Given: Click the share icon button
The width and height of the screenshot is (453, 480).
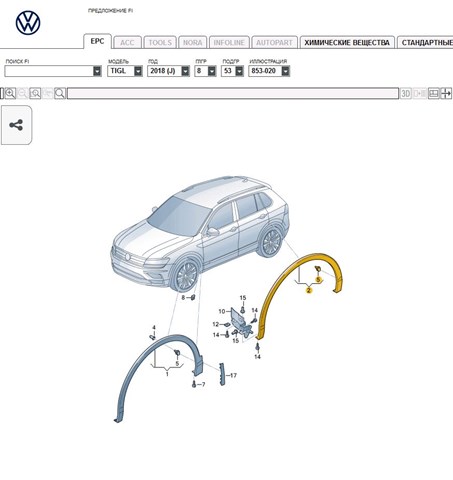Looking at the screenshot, I should click(x=16, y=125).
